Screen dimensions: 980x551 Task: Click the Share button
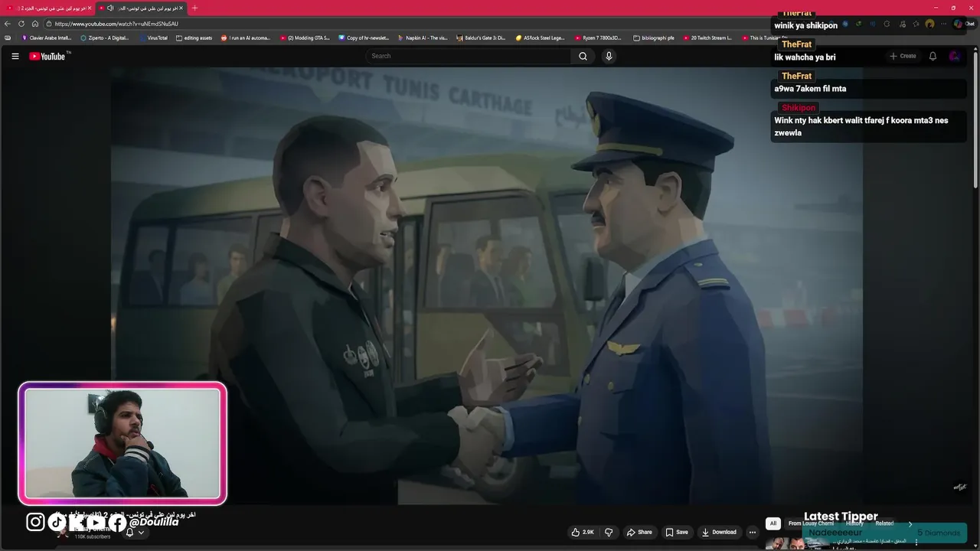pyautogui.click(x=639, y=532)
